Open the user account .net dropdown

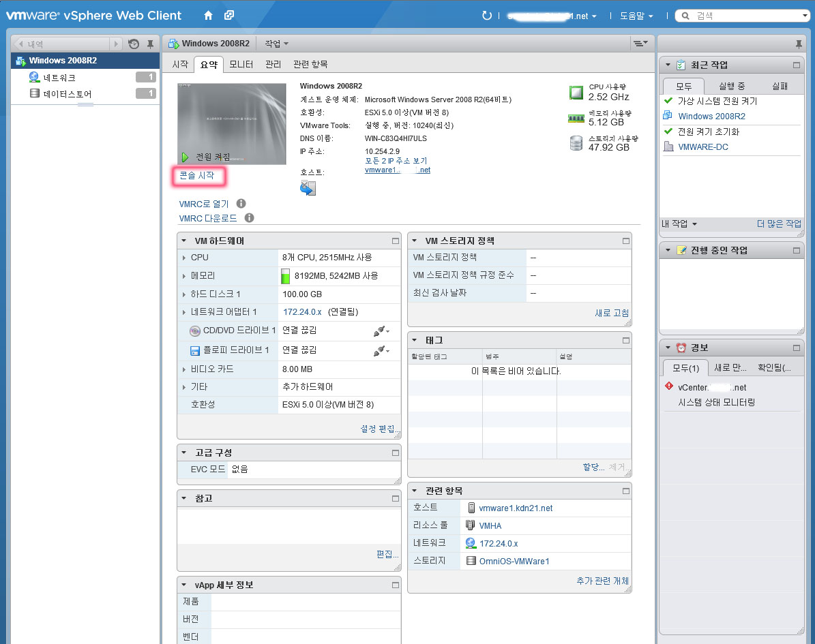pyautogui.click(x=552, y=16)
